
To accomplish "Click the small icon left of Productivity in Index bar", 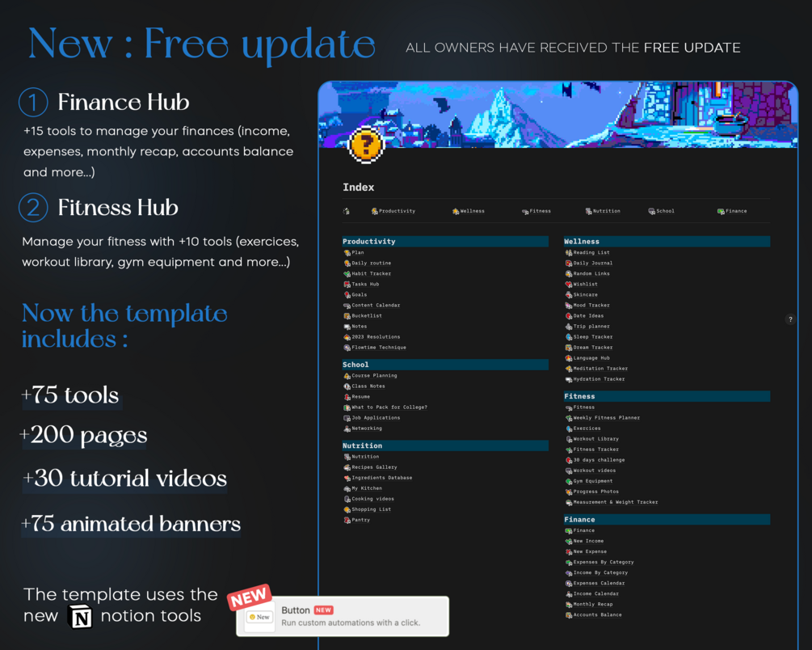I will tap(347, 211).
